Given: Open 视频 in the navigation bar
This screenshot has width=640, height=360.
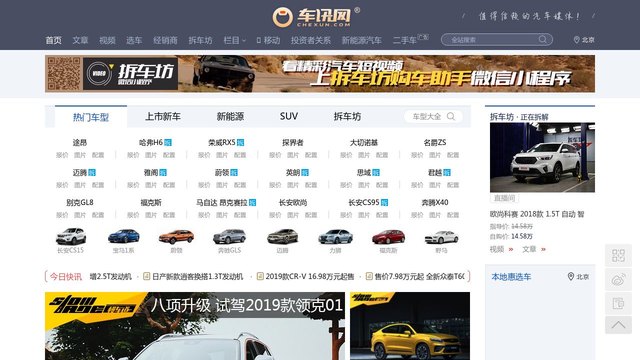Looking at the screenshot, I should (x=107, y=40).
